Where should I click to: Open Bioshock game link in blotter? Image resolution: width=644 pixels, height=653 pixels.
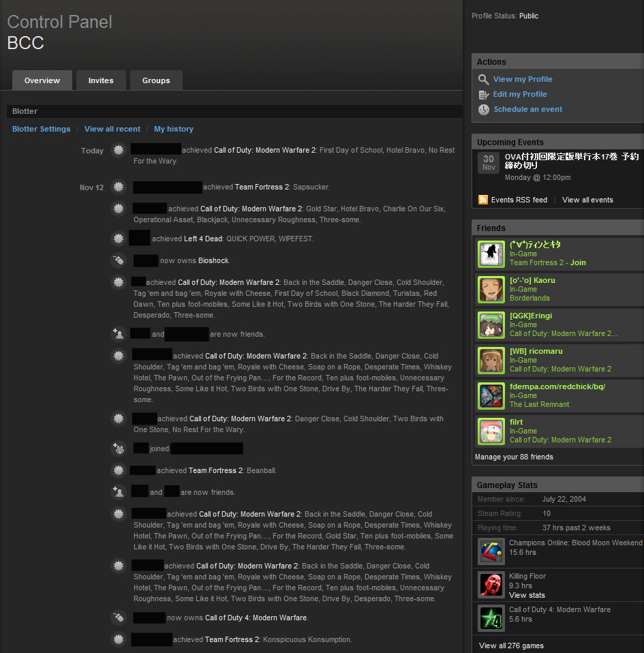[213, 260]
